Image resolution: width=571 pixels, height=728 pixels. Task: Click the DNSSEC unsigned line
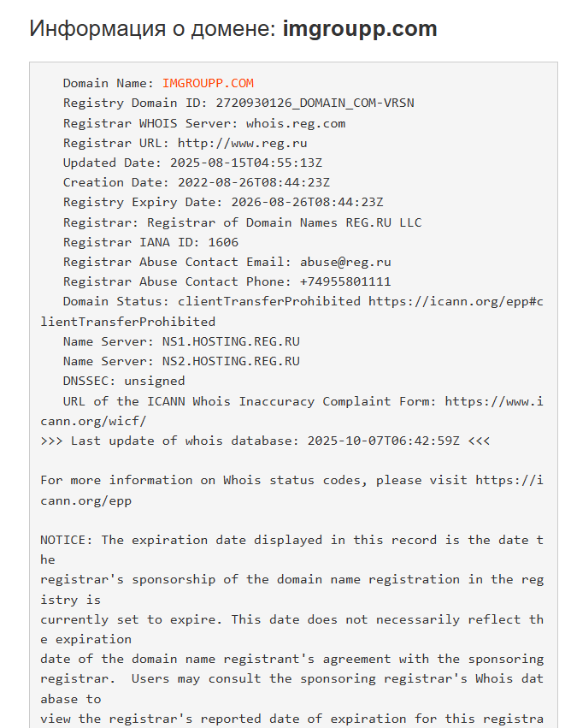[x=124, y=381]
